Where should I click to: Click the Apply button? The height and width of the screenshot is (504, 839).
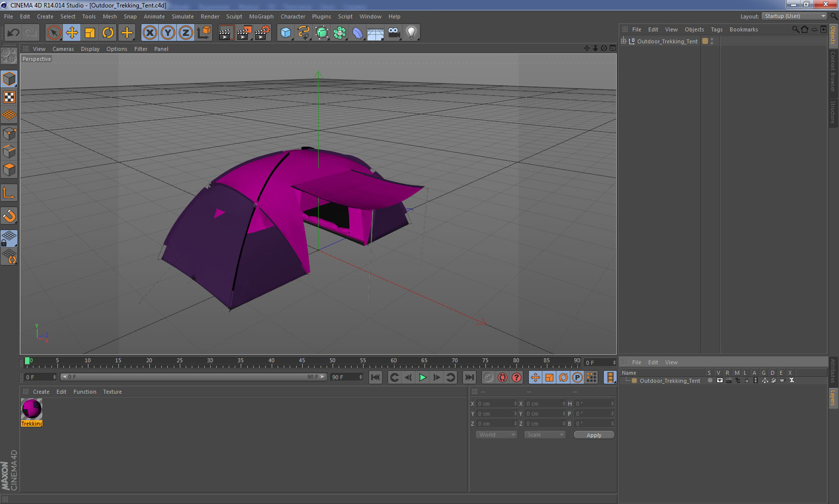(594, 435)
